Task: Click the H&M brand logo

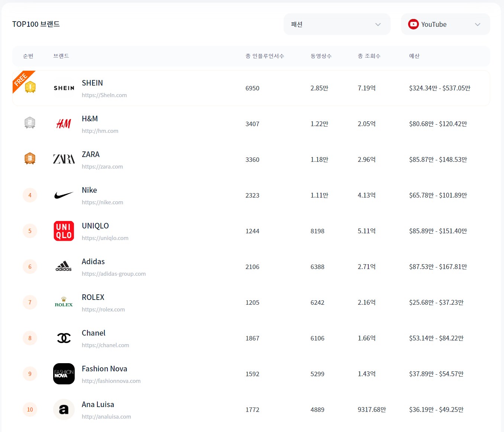Action: (64, 124)
